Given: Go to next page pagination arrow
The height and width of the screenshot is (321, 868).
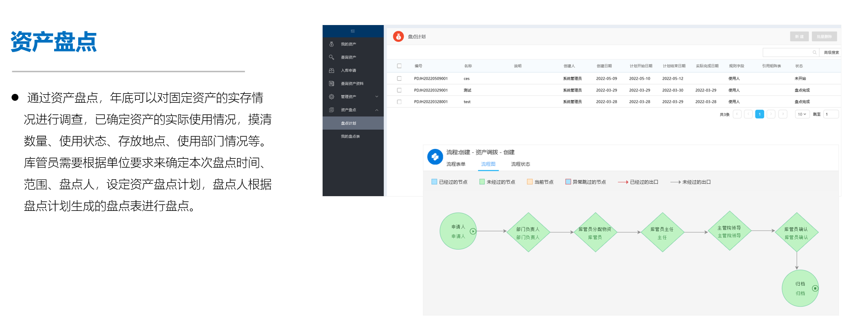Looking at the screenshot, I should pos(771,114).
